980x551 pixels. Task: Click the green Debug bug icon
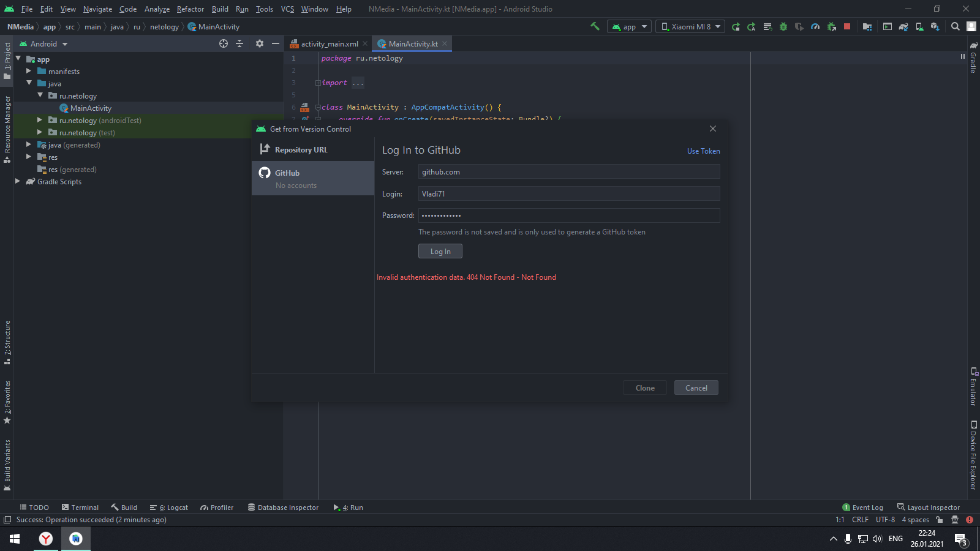783,26
